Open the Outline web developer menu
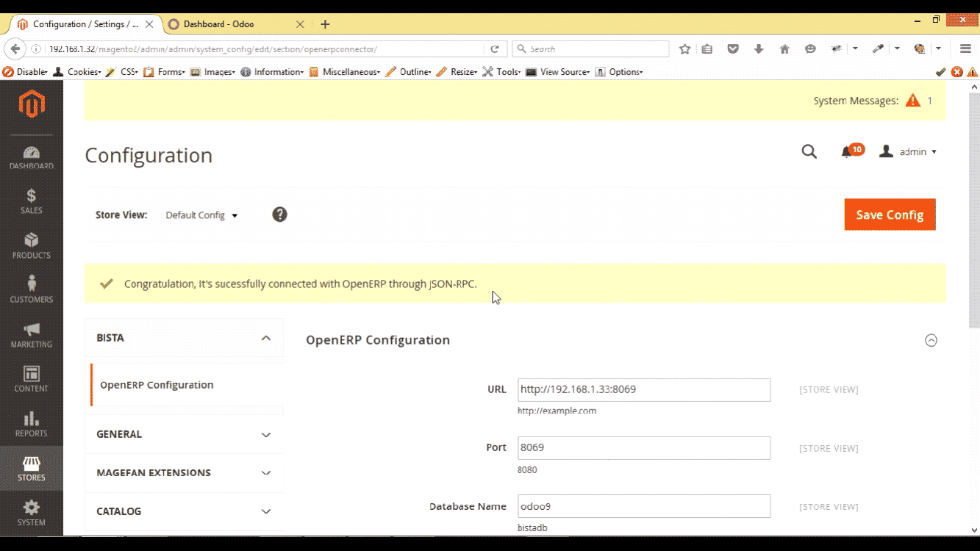The width and height of the screenshot is (980, 551). 408,72
